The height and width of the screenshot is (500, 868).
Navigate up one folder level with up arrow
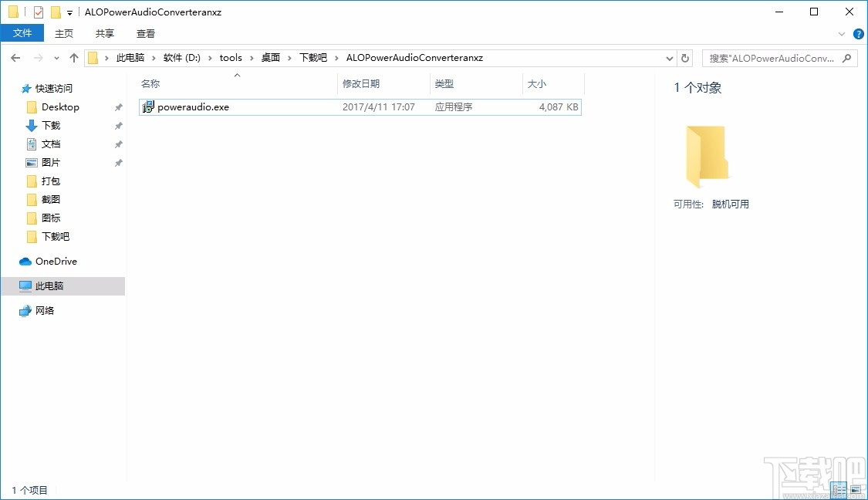[x=73, y=57]
